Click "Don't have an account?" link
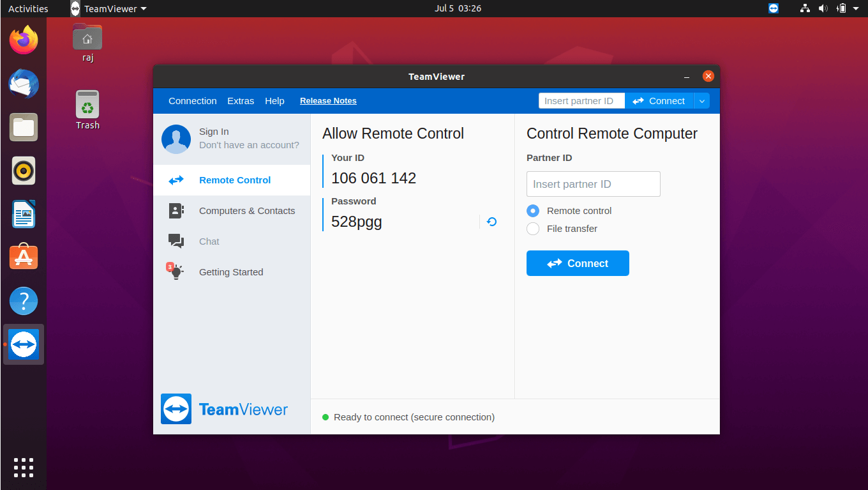 coord(249,145)
